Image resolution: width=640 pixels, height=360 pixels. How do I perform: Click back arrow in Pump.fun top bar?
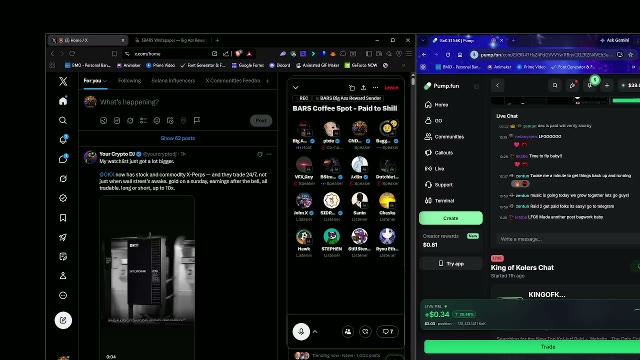[497, 85]
